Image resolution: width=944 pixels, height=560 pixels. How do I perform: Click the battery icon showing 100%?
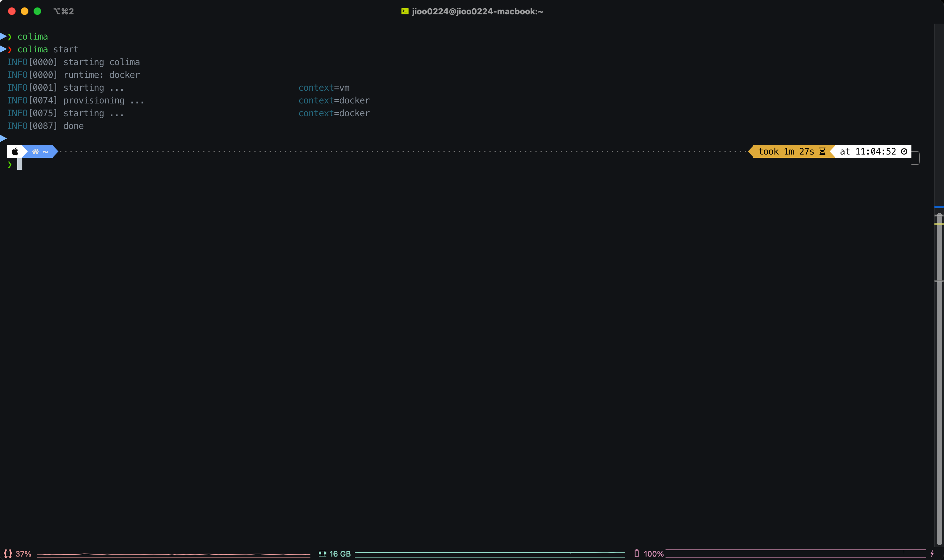636,553
